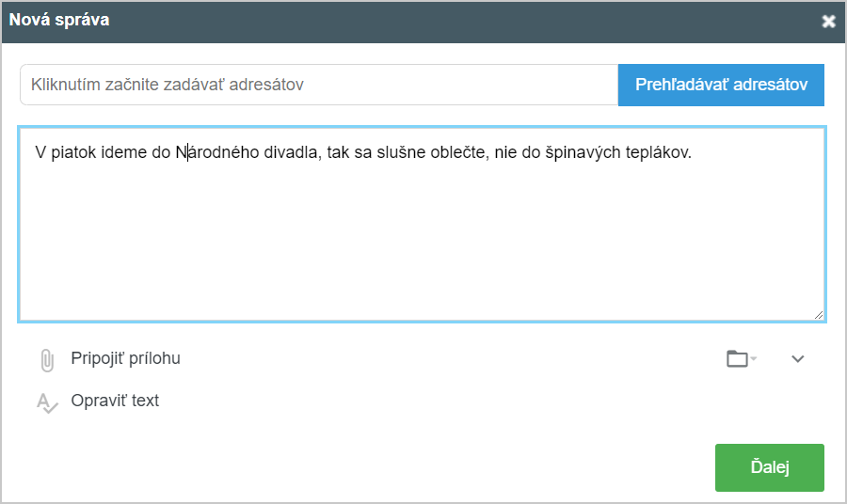Click the paperclip attachment icon
This screenshot has width=847, height=504.
tap(46, 359)
